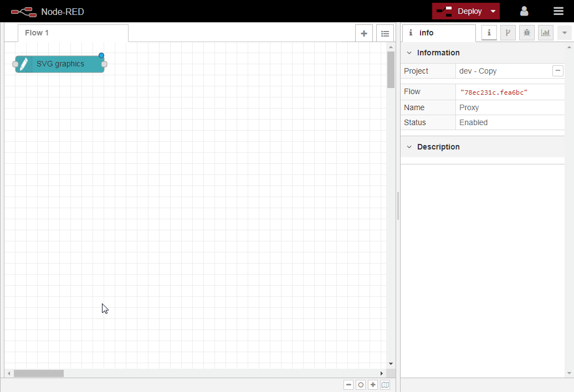Open the main hamburger menu
This screenshot has width=574, height=392.
click(x=558, y=11)
